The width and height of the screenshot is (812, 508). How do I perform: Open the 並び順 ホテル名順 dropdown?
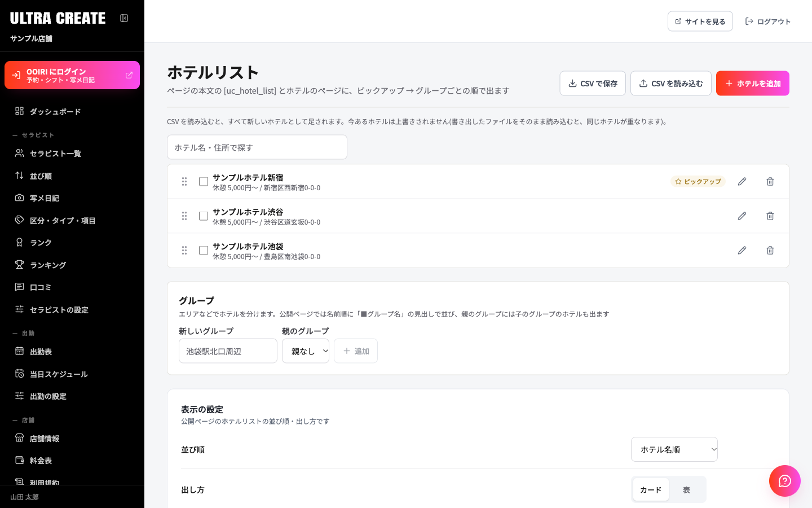coord(674,450)
